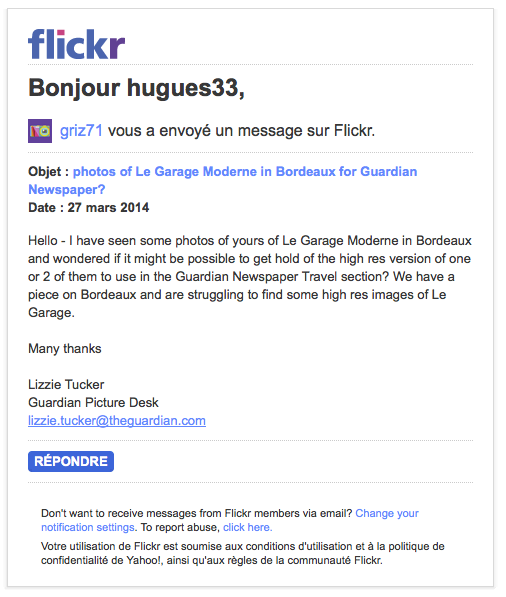Image resolution: width=506 pixels, height=597 pixels.
Task: Open griz71's avatar icon
Action: (40, 131)
